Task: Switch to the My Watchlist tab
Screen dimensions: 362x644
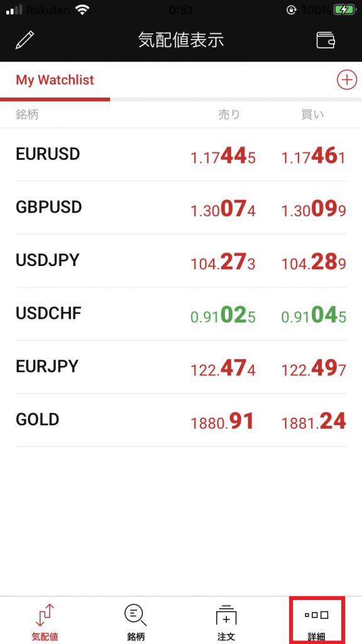Action: [55, 80]
